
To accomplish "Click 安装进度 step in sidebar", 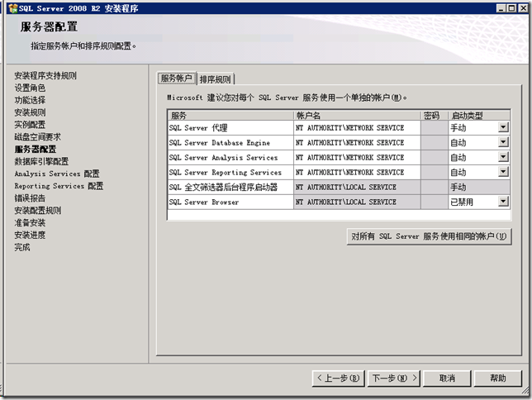I will [30, 235].
